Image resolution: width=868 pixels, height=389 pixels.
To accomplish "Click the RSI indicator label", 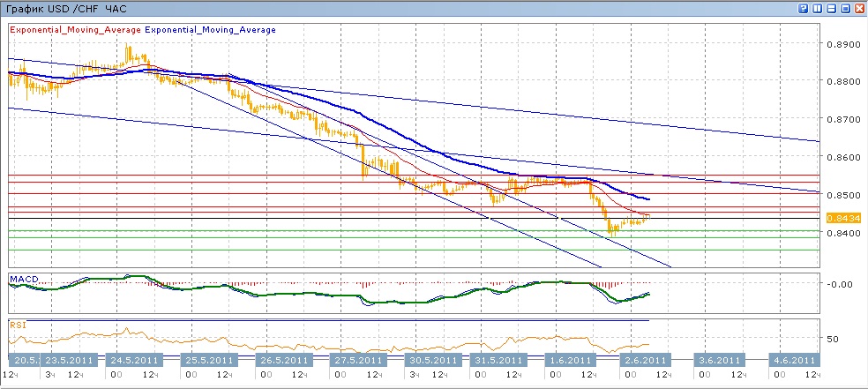I will click(x=19, y=325).
